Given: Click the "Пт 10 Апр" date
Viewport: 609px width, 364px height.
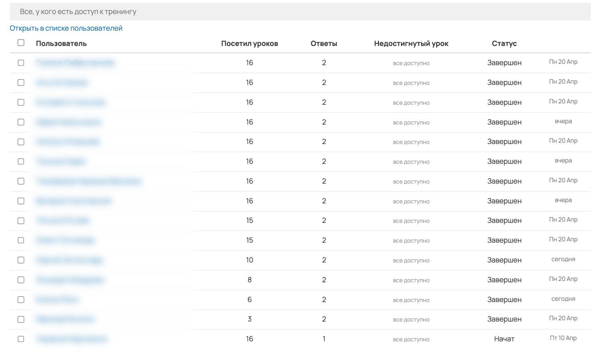Looking at the screenshot, I should coord(563,338).
